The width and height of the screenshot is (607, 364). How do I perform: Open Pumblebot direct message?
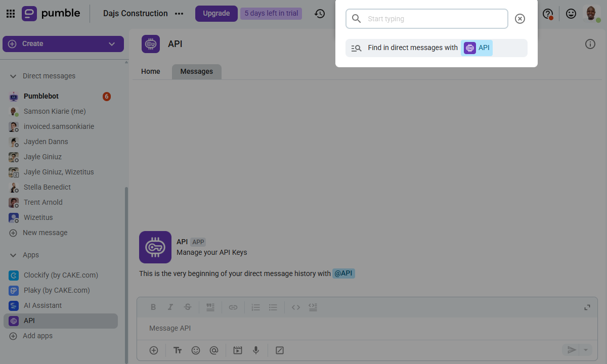coord(62,96)
